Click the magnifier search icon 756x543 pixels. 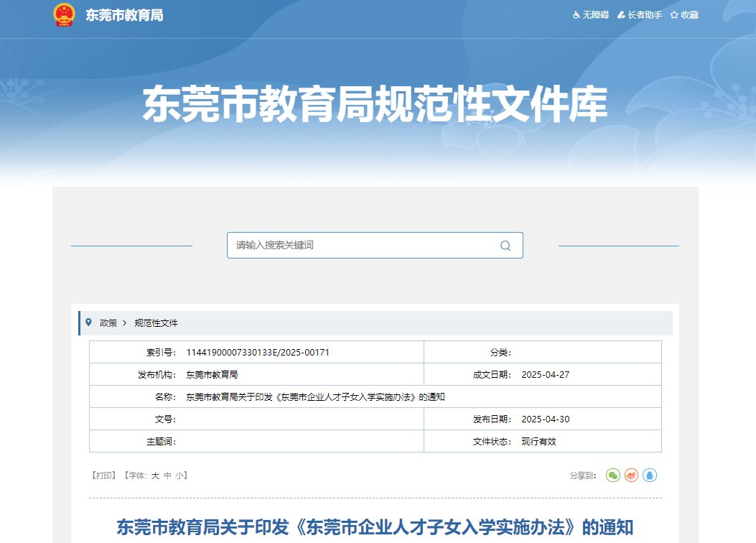pos(505,246)
